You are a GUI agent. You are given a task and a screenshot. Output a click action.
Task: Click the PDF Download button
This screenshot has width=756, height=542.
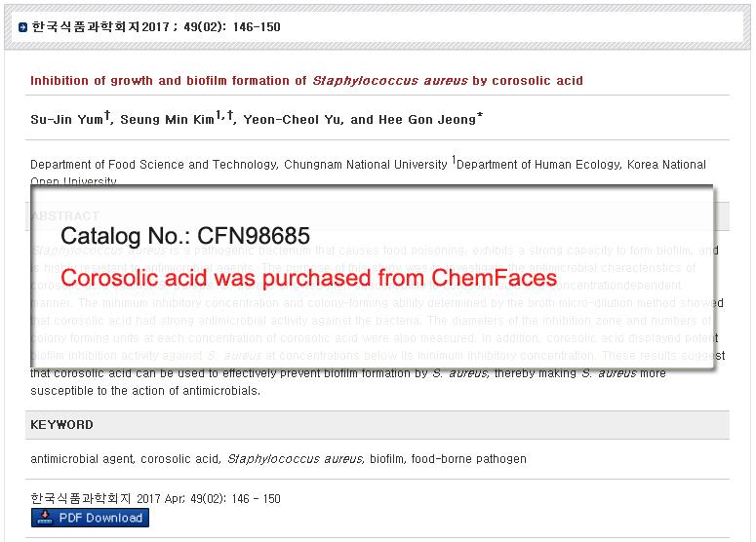point(90,518)
